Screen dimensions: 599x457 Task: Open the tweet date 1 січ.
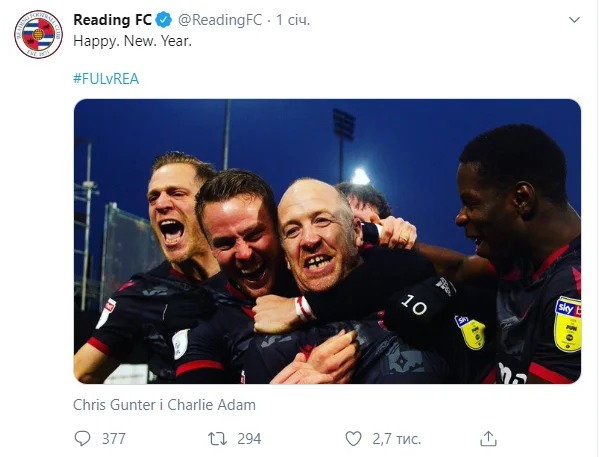[x=293, y=20]
